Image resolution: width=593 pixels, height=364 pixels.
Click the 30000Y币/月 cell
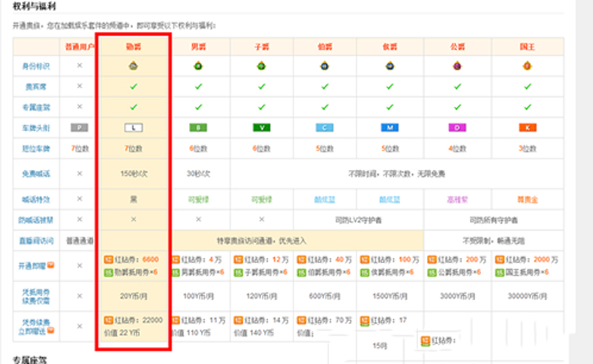coord(528,297)
